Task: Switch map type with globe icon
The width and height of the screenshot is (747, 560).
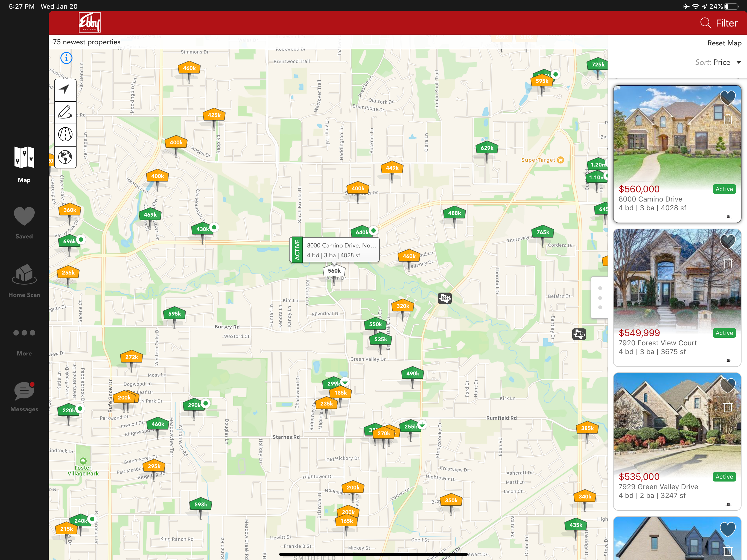Action: [65, 157]
